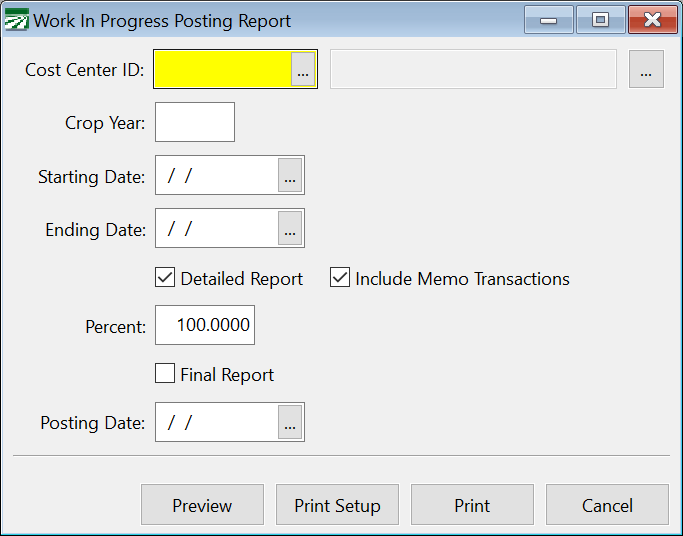
Task: Click the application icon in title bar
Action: point(17,20)
